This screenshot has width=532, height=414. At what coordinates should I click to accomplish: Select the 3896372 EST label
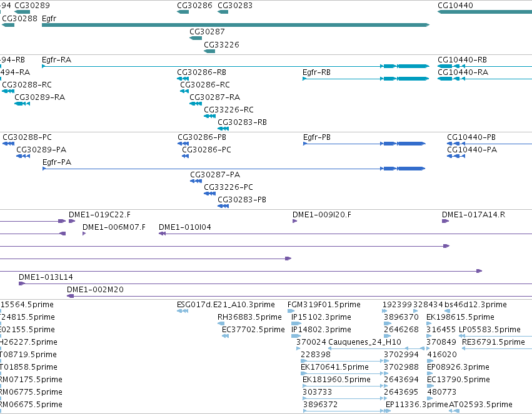(x=320, y=405)
